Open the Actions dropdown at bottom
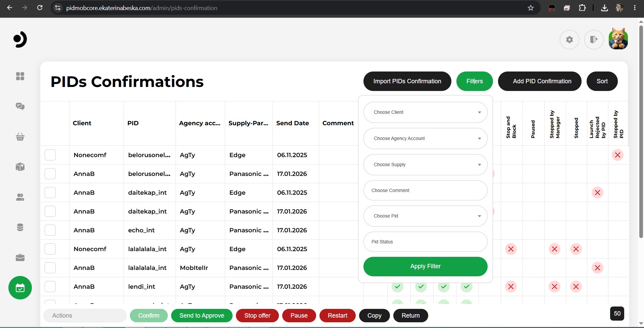This screenshot has width=644, height=328. [x=85, y=316]
